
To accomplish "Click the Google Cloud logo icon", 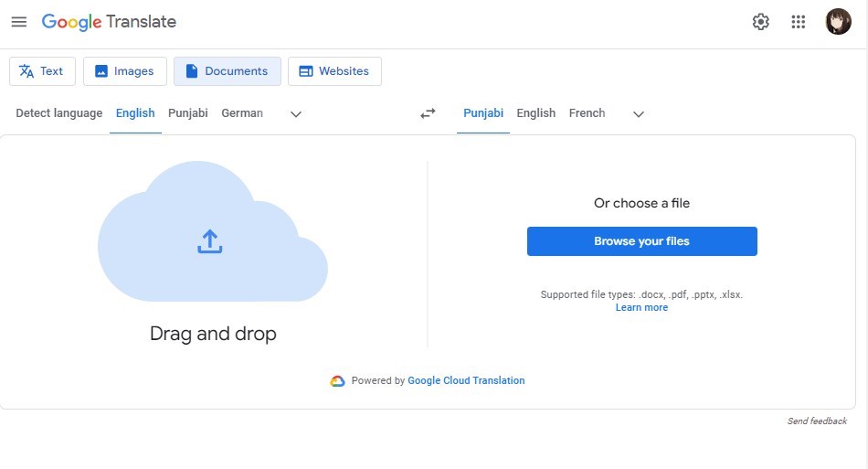I will coord(338,381).
